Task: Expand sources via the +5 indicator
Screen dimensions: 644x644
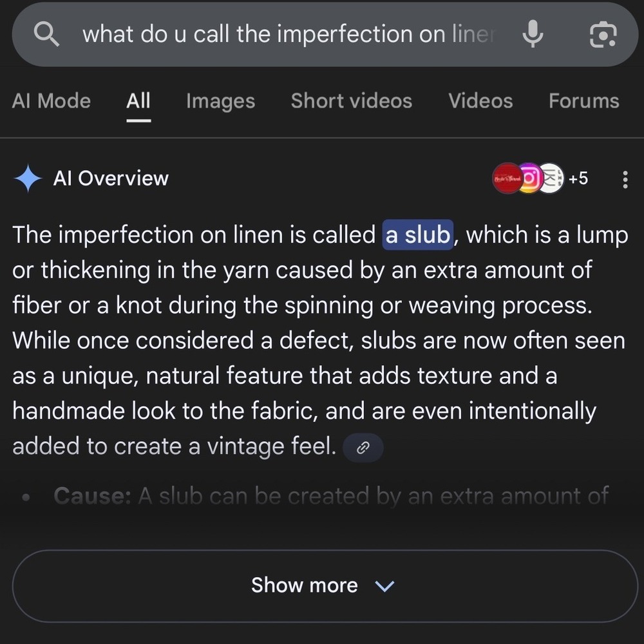Action: [578, 178]
